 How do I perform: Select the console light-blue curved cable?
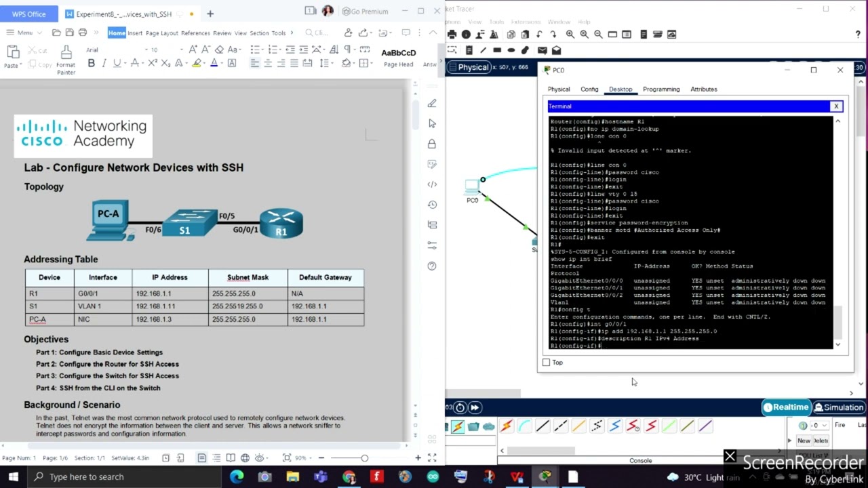click(524, 426)
